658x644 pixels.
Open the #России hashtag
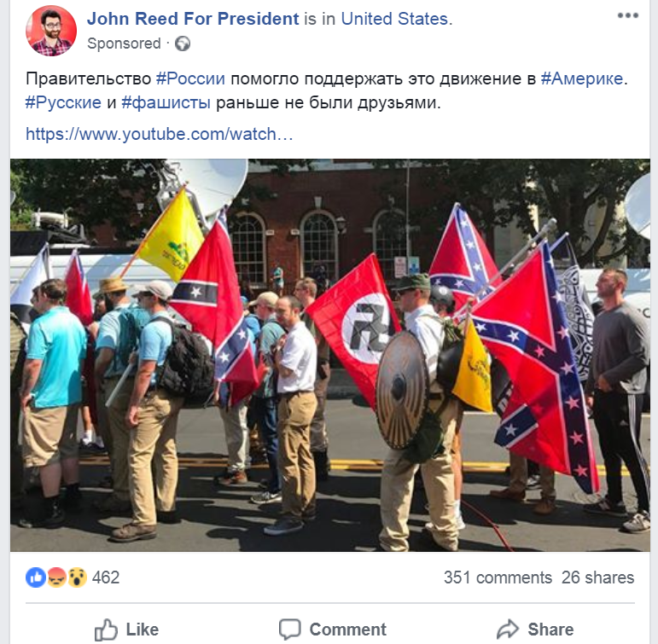[x=190, y=78]
